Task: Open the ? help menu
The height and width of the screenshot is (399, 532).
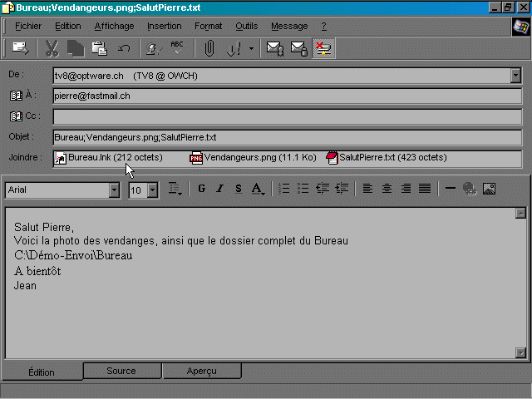Action: click(323, 26)
